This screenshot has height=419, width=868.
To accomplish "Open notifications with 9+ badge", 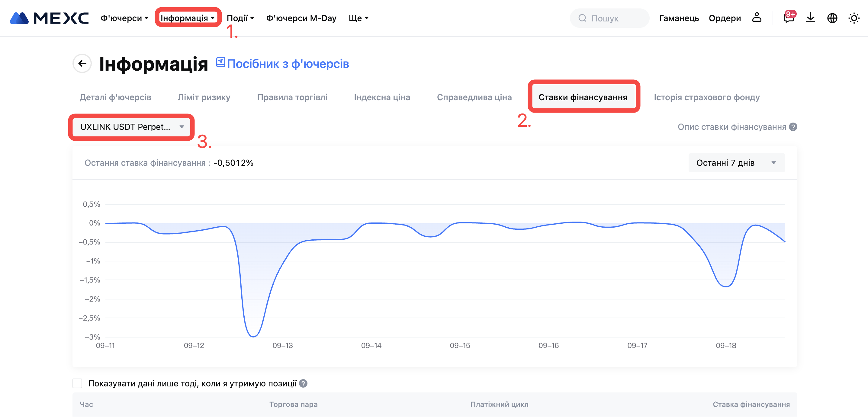I will tap(788, 18).
